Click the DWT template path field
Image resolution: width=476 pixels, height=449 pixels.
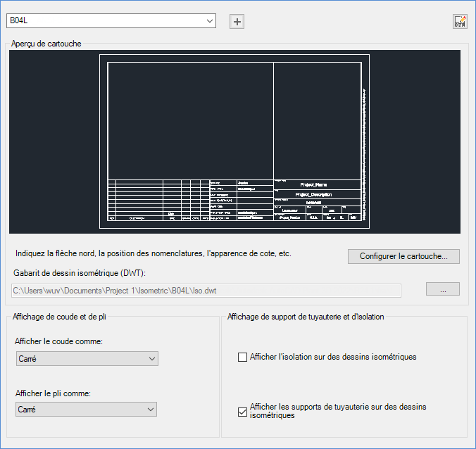point(206,291)
